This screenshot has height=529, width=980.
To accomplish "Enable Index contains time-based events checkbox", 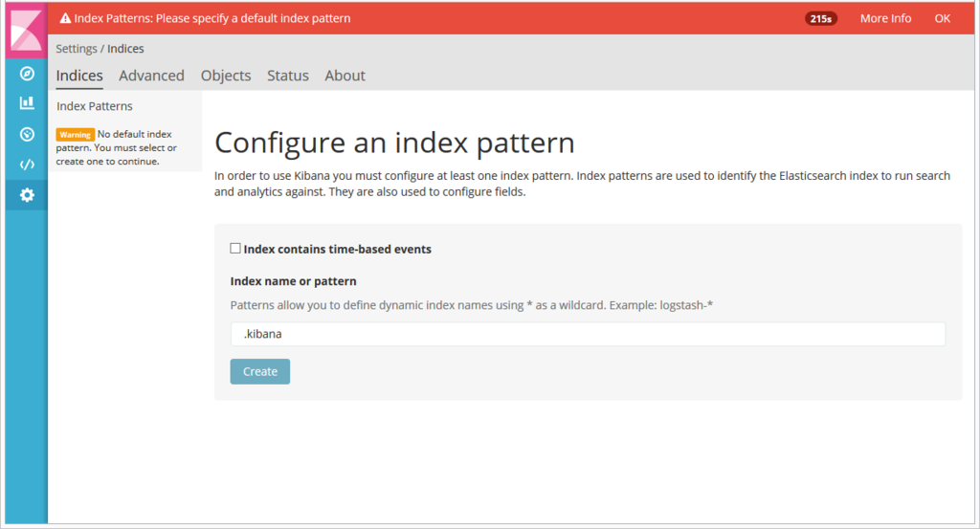I will pyautogui.click(x=235, y=249).
